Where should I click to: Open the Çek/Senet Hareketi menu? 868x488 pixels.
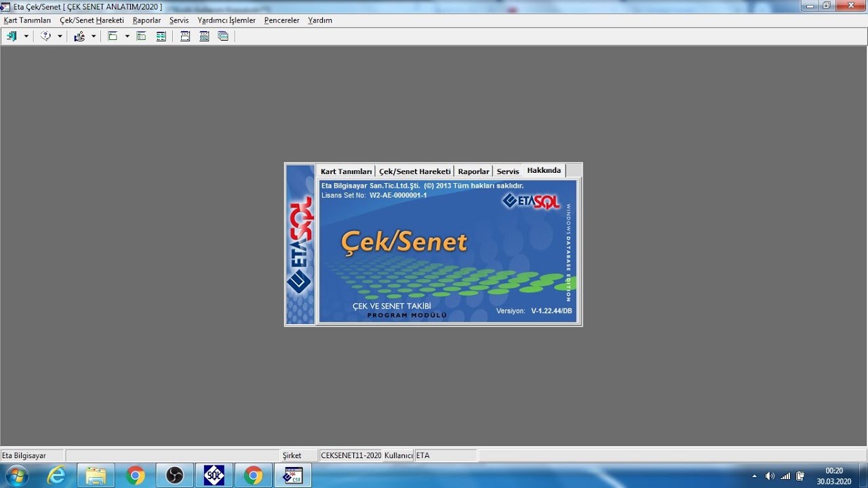coord(92,20)
